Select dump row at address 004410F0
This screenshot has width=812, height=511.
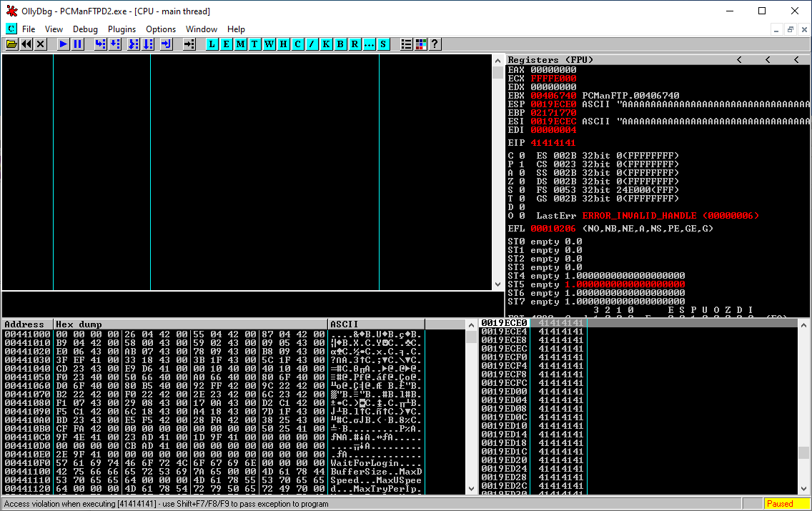coord(213,463)
